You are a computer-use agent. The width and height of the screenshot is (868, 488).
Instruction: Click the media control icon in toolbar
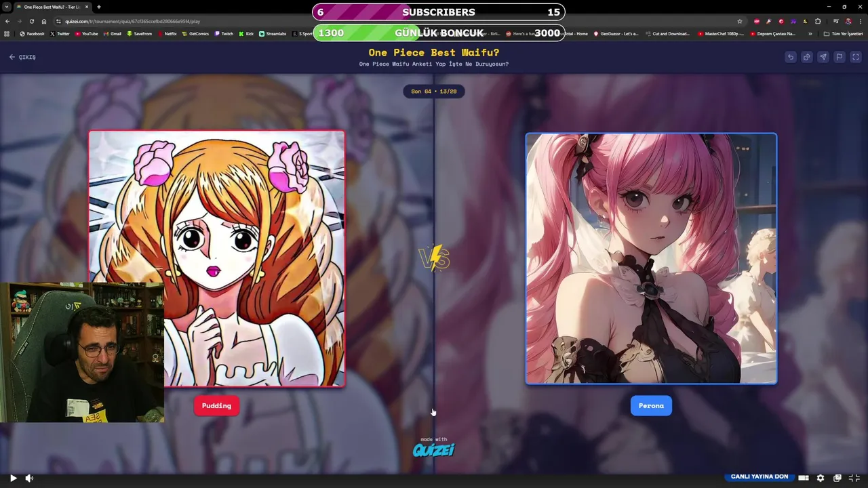point(835,21)
